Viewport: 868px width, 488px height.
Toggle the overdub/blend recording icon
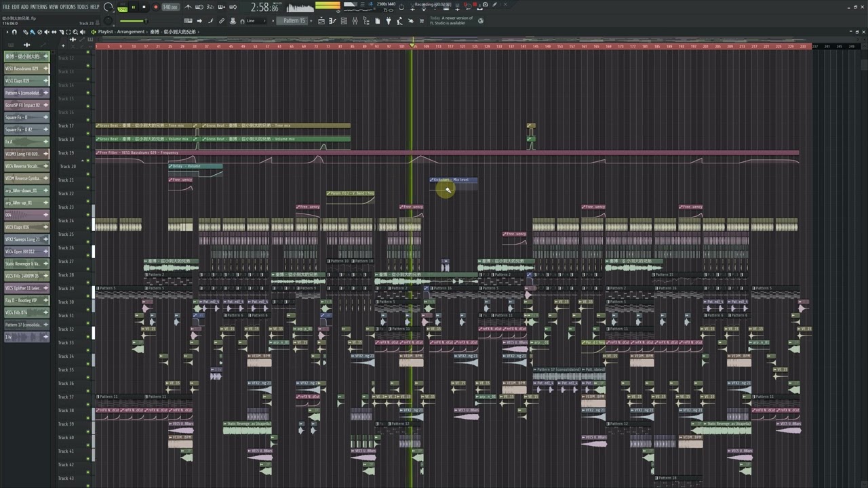pyautogui.click(x=220, y=7)
